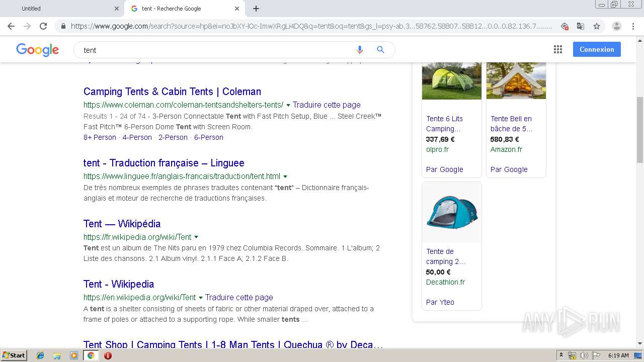Open media player from taskbar
Image resolution: width=644 pixels, height=362 pixels.
click(x=74, y=355)
